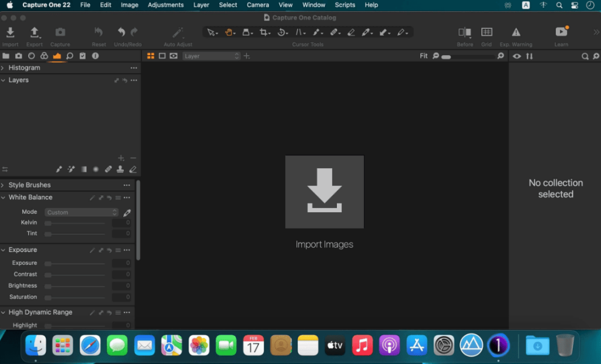Select the Draw Mask brush in Layers
Viewport: 601px width, 364px height.
click(x=59, y=169)
